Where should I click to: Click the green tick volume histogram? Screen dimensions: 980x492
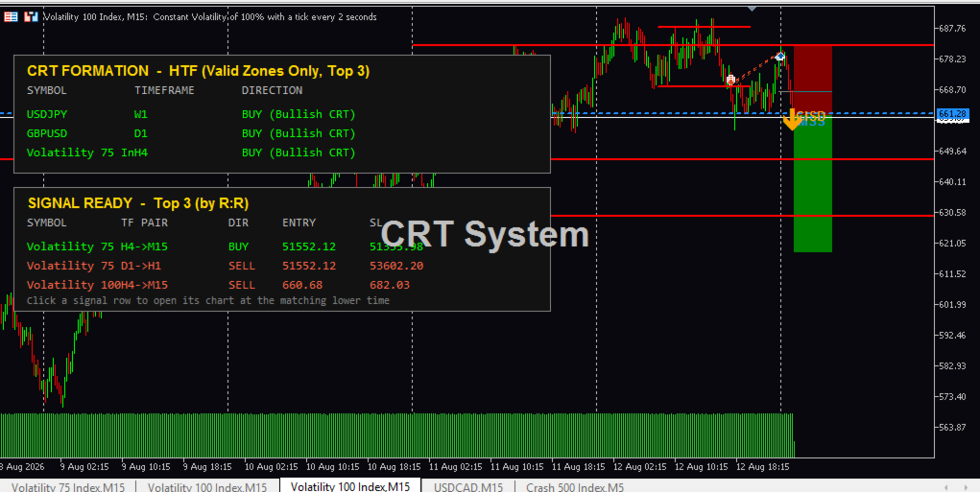[396, 434]
